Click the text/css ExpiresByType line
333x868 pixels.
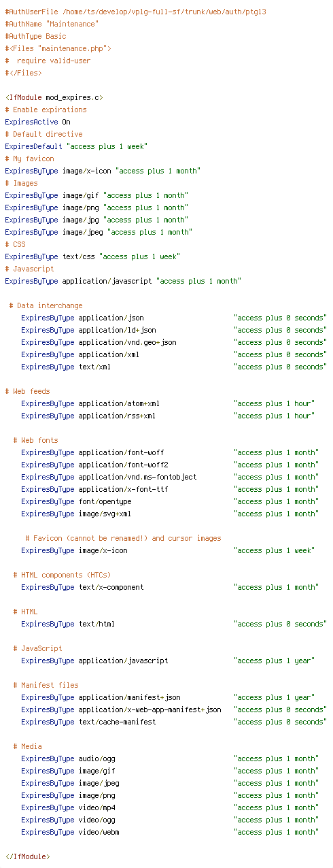[x=92, y=257]
